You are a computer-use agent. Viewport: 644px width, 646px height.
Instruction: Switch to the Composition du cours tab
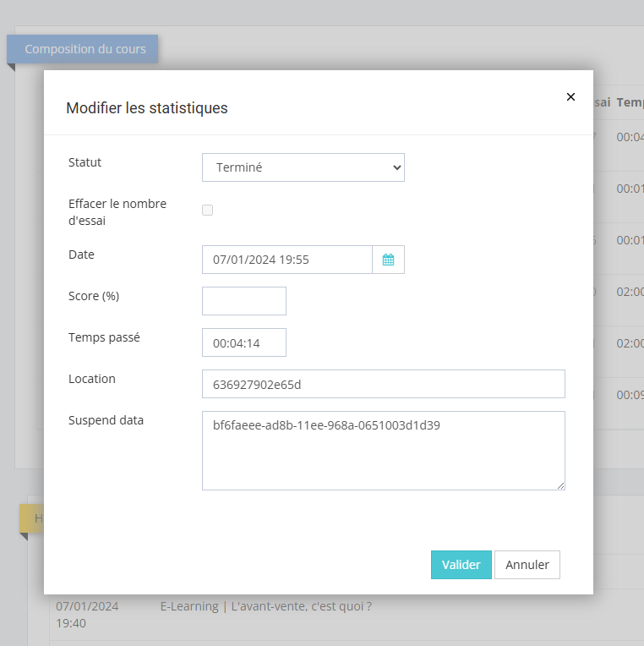[85, 49]
